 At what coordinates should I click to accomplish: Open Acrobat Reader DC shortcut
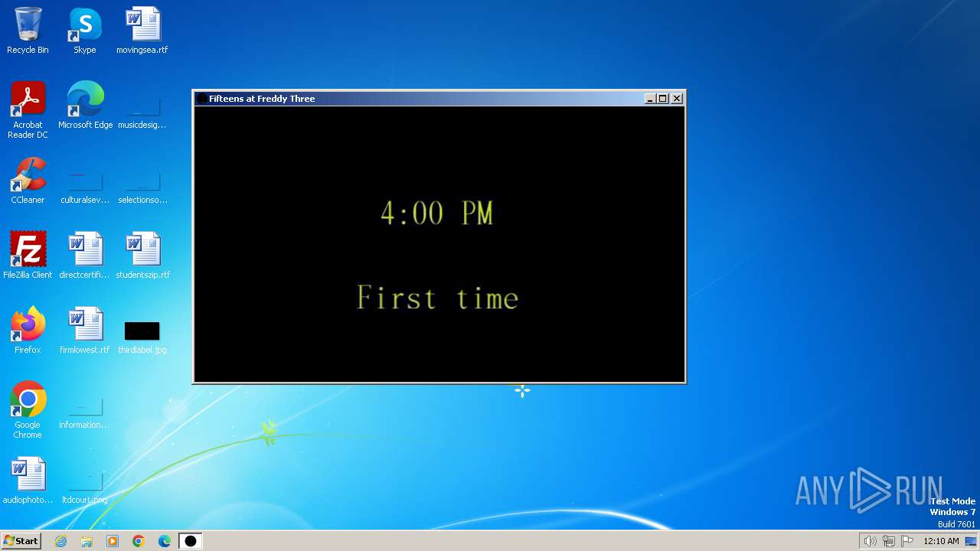click(x=28, y=110)
